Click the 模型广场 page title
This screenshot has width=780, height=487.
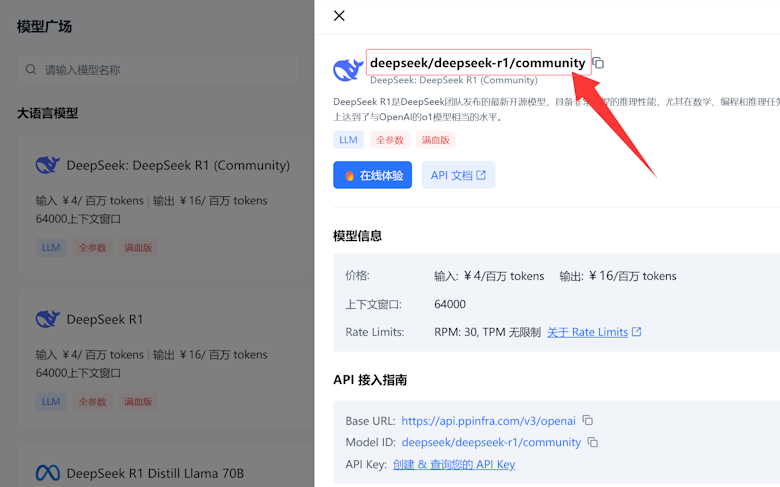click(44, 26)
